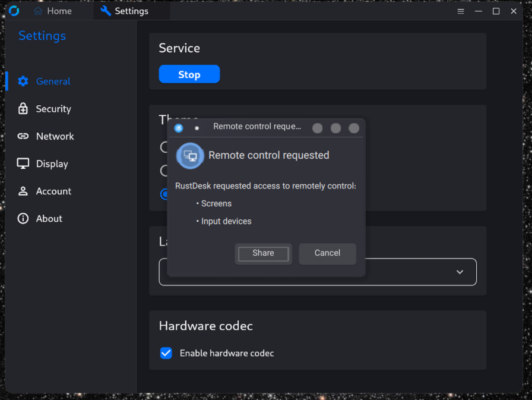
Task: Open the Home tab
Action: pyautogui.click(x=53, y=11)
